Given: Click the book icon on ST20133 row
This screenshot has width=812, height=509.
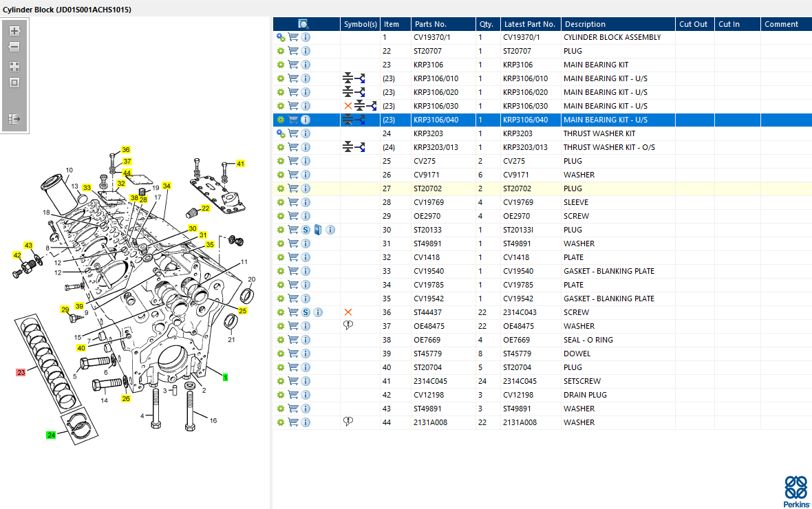Looking at the screenshot, I should pos(318,230).
